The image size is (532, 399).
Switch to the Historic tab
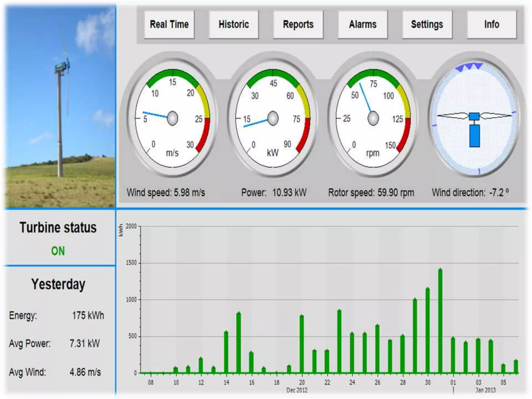pyautogui.click(x=234, y=25)
